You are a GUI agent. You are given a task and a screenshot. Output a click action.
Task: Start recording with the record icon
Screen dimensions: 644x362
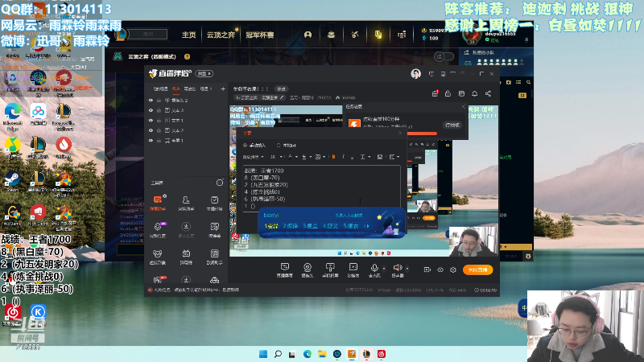tap(427, 269)
